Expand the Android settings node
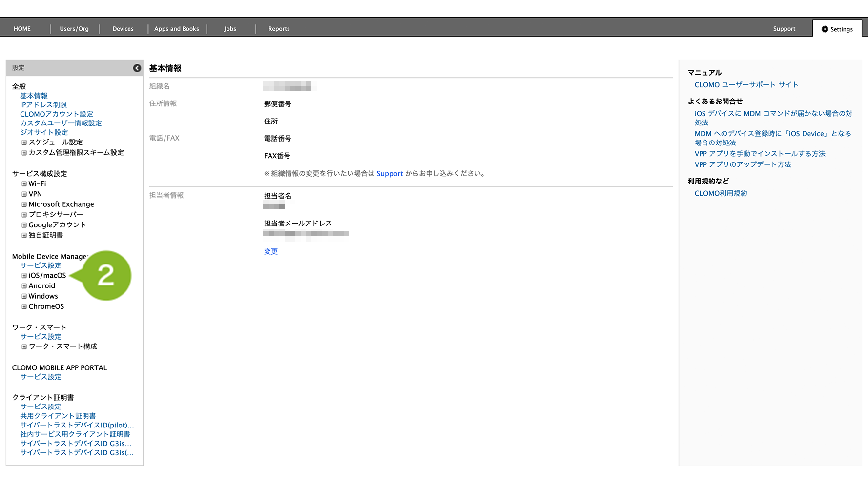 [24, 286]
